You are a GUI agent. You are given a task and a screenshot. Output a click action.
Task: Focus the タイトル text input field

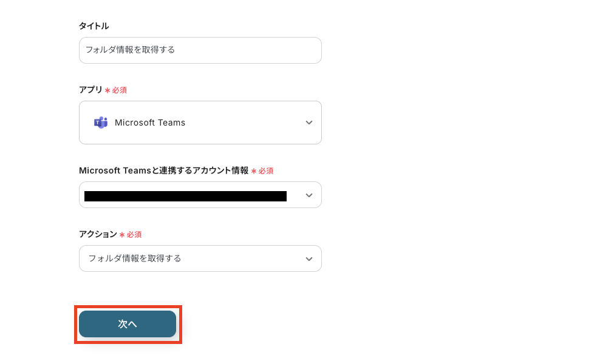(200, 50)
